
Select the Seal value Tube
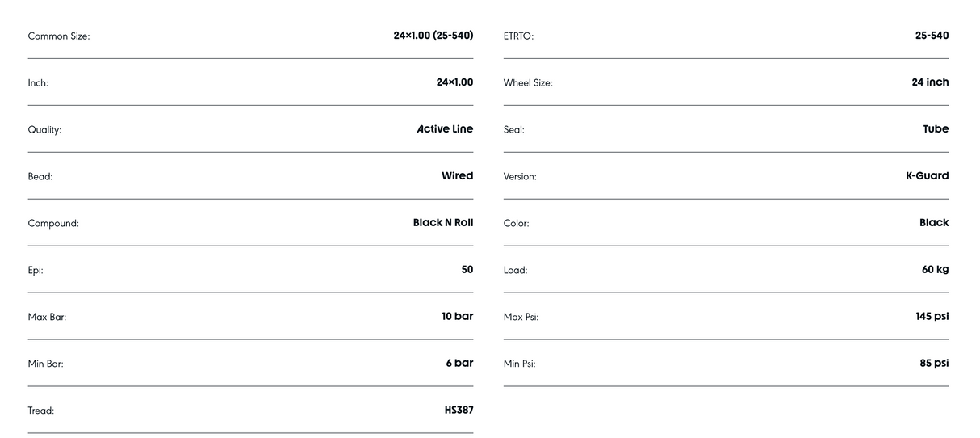point(936,129)
